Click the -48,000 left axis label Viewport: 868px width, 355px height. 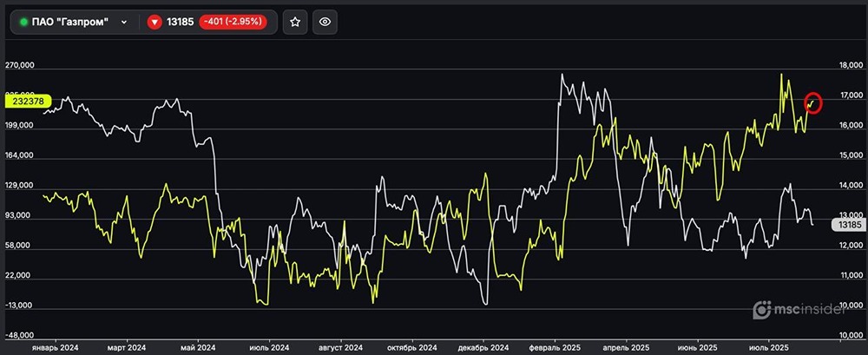(x=21, y=336)
